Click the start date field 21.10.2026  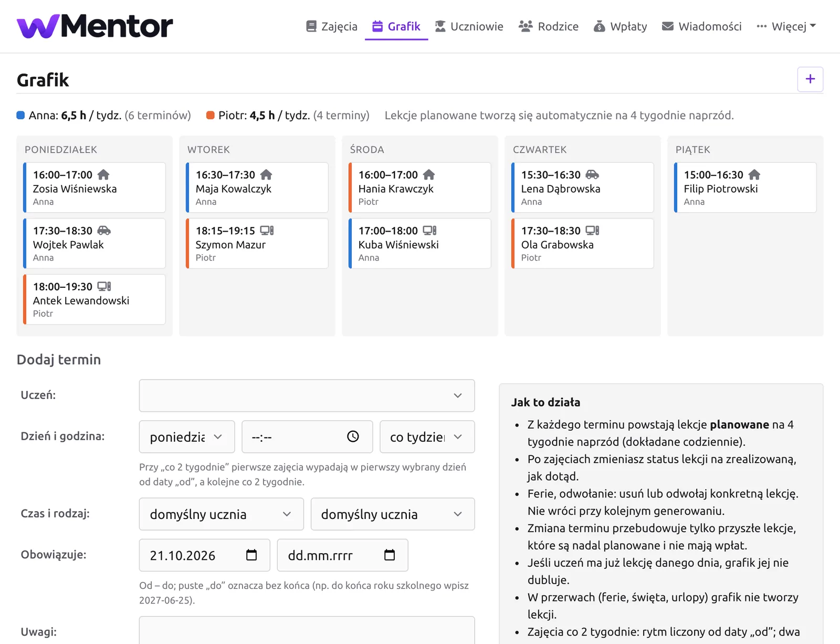pos(205,555)
